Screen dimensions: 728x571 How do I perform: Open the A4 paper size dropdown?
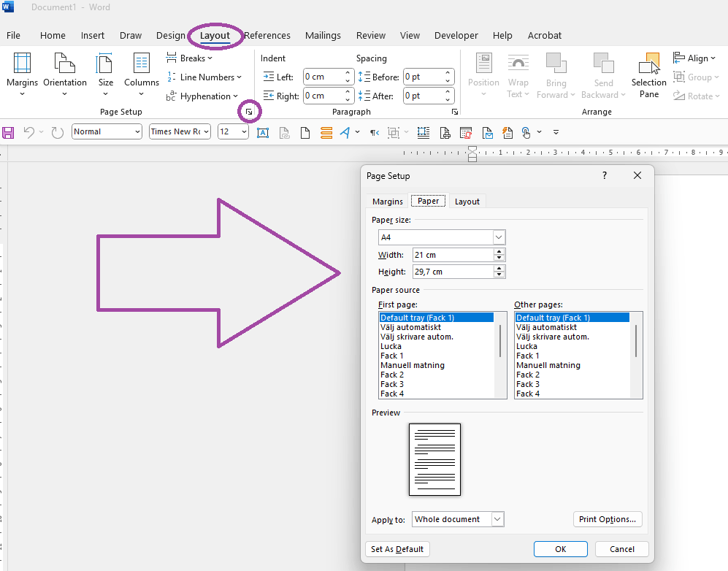tap(499, 237)
